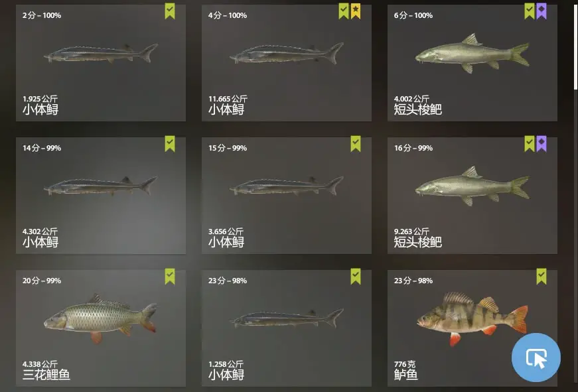Select the 三花鲤鱼 4.338公斤 fish image
Viewport: 578px width, 392px height.
[x=101, y=318]
